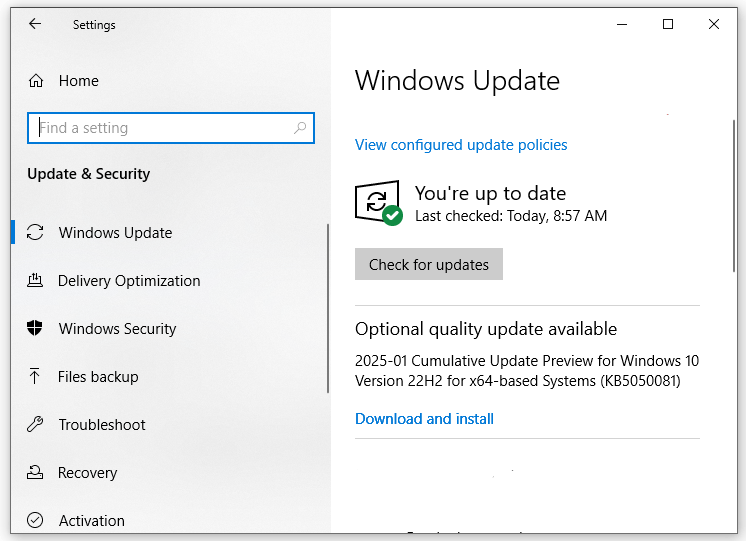Focus the Find a setting field
This screenshot has width=746, height=541.
pos(171,128)
